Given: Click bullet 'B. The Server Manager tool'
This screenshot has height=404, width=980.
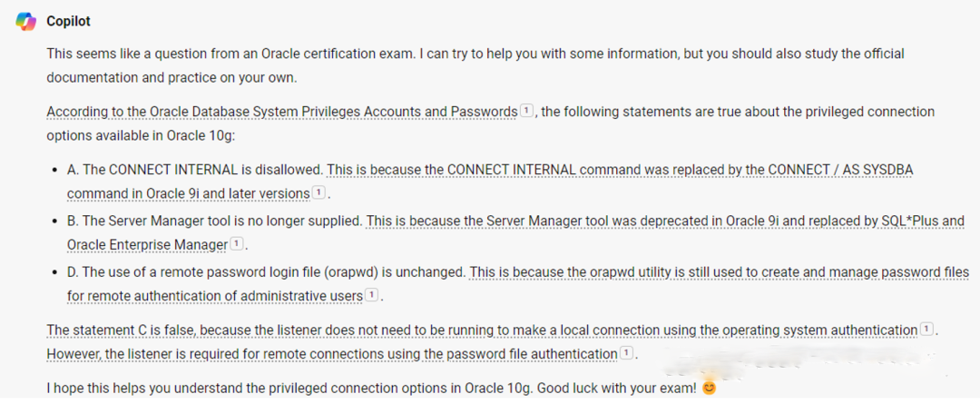Looking at the screenshot, I should point(215,221).
